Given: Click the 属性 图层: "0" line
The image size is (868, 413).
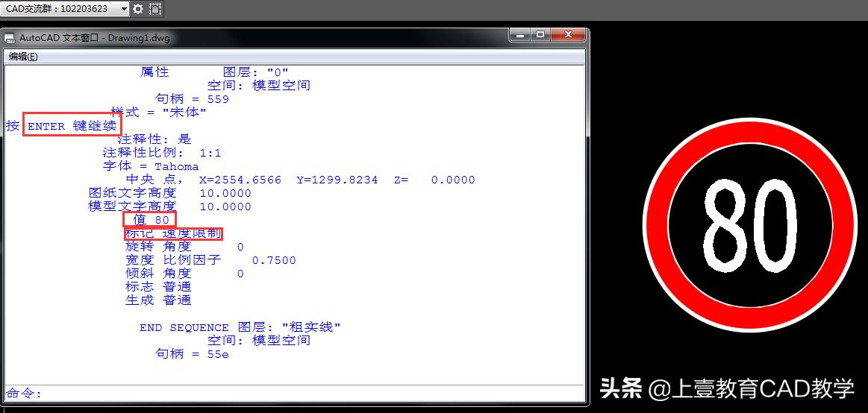Looking at the screenshot, I should point(214,72).
